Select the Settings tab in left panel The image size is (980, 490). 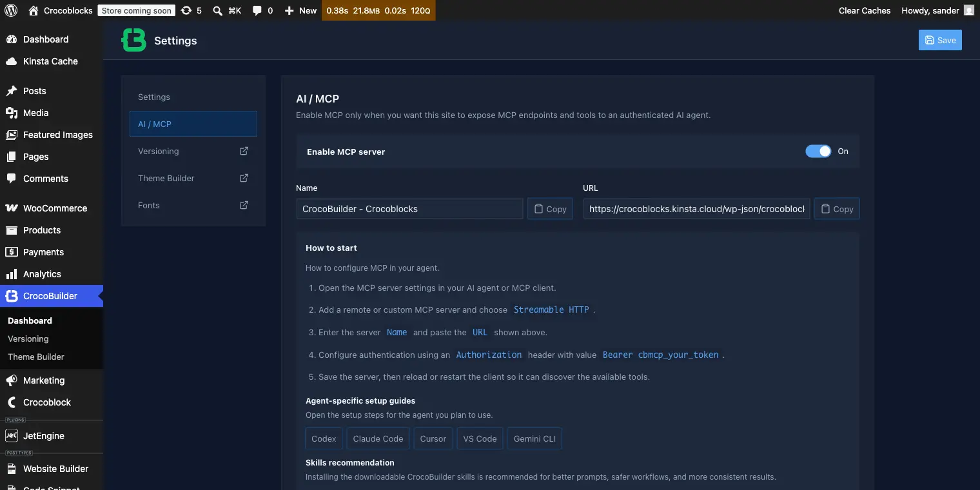point(193,97)
